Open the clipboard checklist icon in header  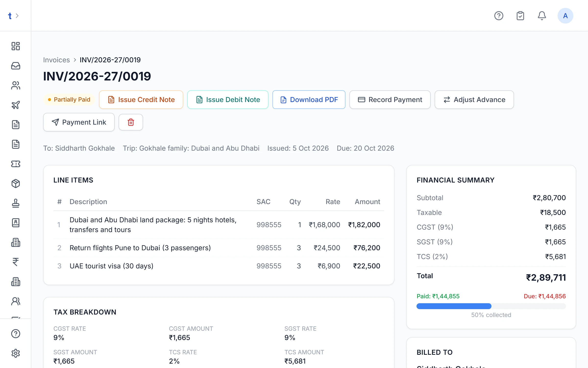(520, 16)
